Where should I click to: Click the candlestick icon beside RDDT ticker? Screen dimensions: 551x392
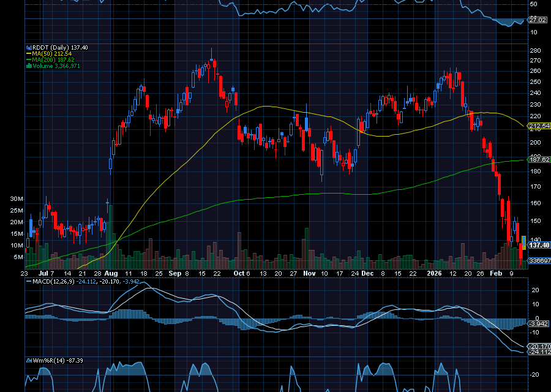click(29, 47)
